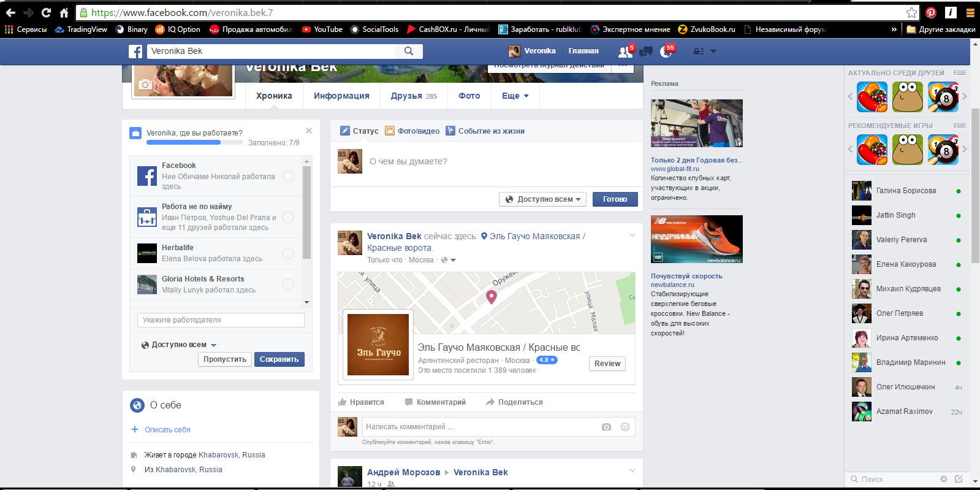Open notifications globe with 55 badge
This screenshot has width=980, height=490.
[666, 52]
